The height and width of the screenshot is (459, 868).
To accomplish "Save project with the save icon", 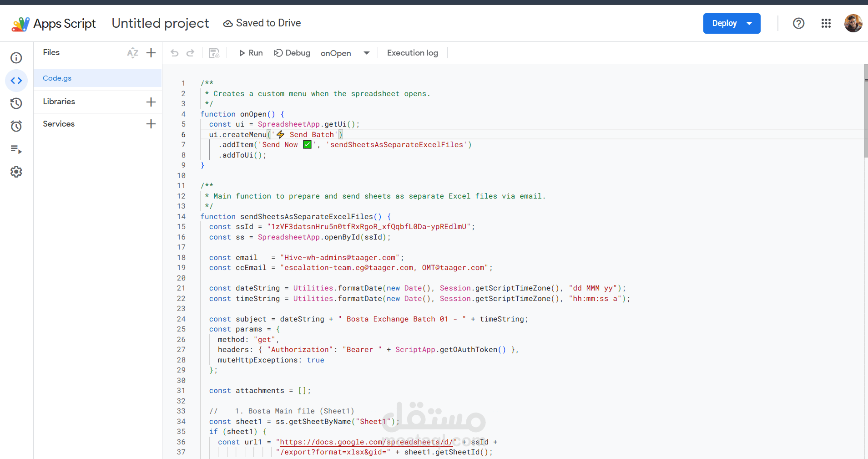I will point(214,53).
